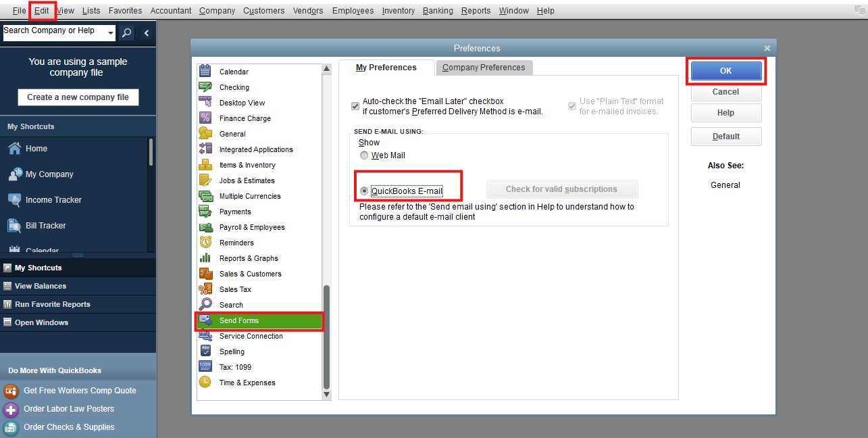Open the Vendors menu

308,11
